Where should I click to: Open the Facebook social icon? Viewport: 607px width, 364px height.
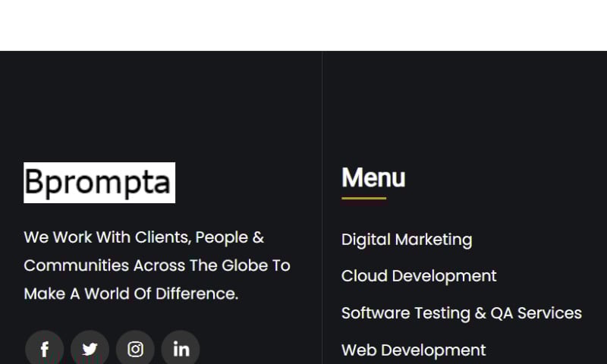coord(45,350)
